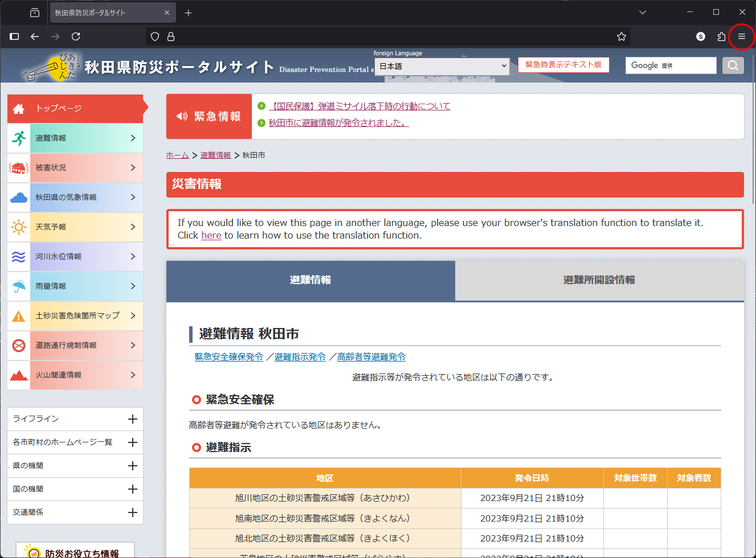
Task: Click the umbrella icon for 雨量情報
Action: tap(19, 286)
